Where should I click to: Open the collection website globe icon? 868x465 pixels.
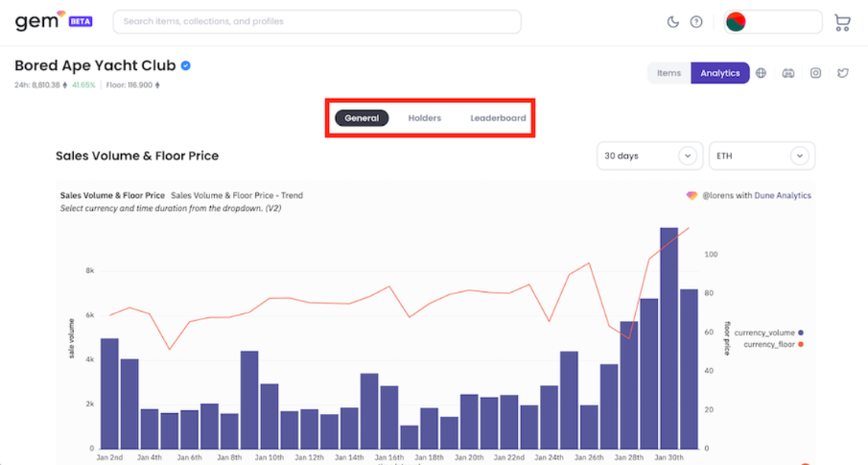762,73
